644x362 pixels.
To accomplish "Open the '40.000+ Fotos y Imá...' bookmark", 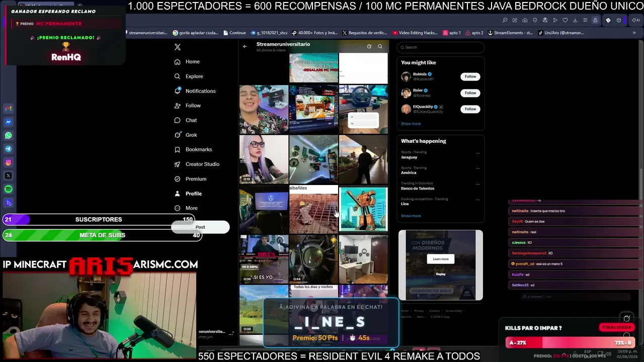I will pyautogui.click(x=314, y=33).
